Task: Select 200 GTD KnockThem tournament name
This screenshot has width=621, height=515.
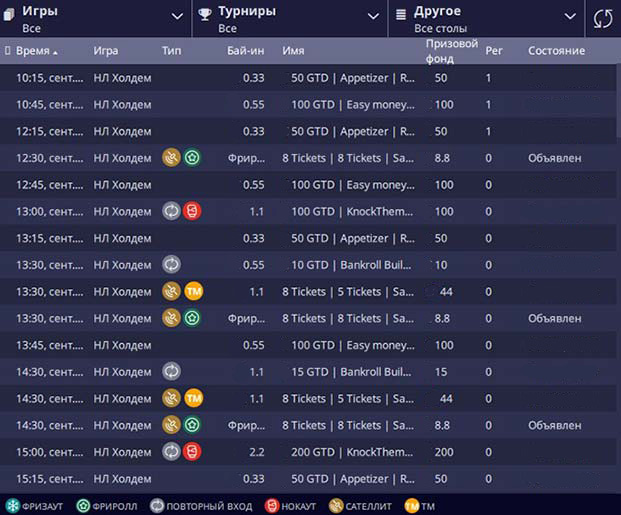Action: click(x=352, y=452)
